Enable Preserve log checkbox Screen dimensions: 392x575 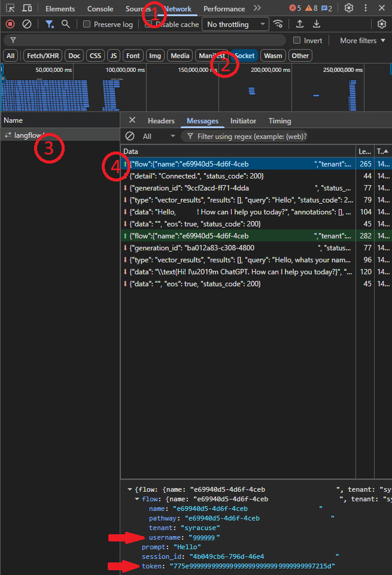(87, 24)
